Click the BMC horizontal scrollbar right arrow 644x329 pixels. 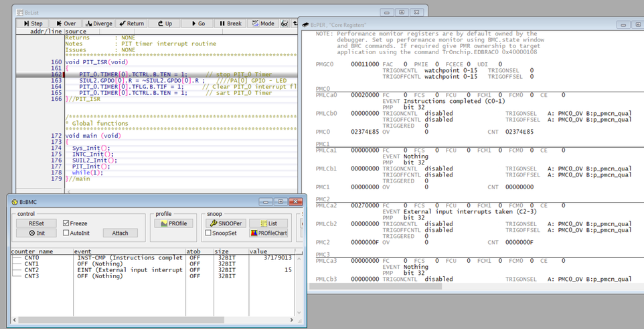[292, 320]
